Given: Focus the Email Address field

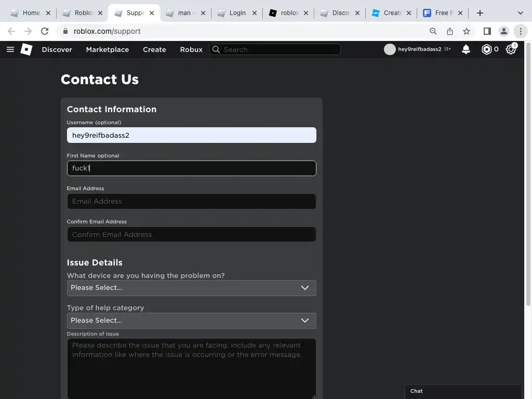Looking at the screenshot, I should tap(191, 201).
